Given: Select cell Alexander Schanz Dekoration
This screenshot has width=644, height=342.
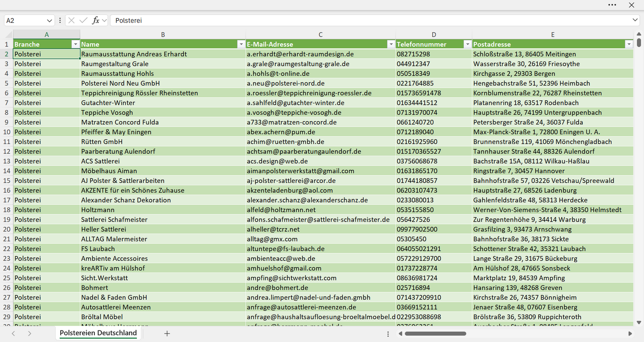Looking at the screenshot, I should [163, 200].
